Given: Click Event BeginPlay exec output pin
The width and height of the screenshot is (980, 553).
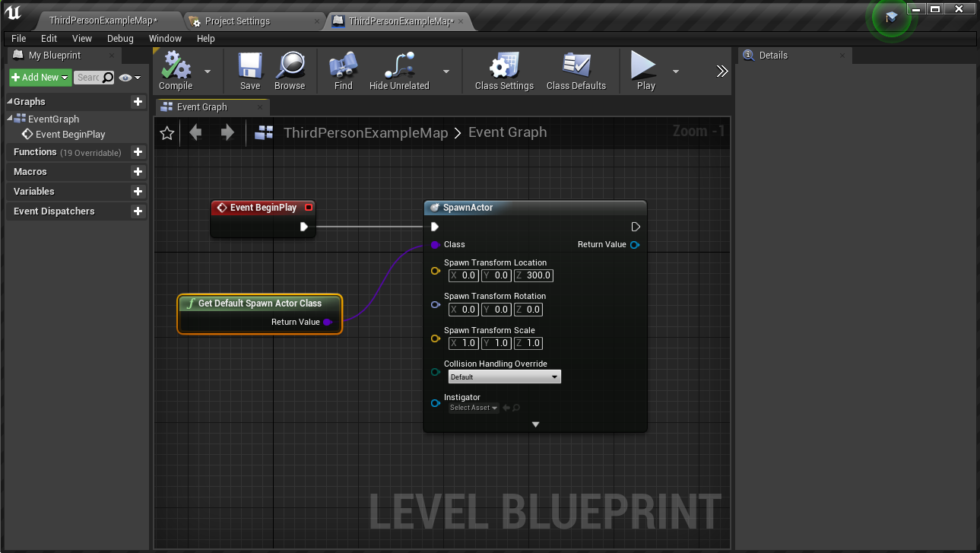Looking at the screenshot, I should (x=304, y=227).
